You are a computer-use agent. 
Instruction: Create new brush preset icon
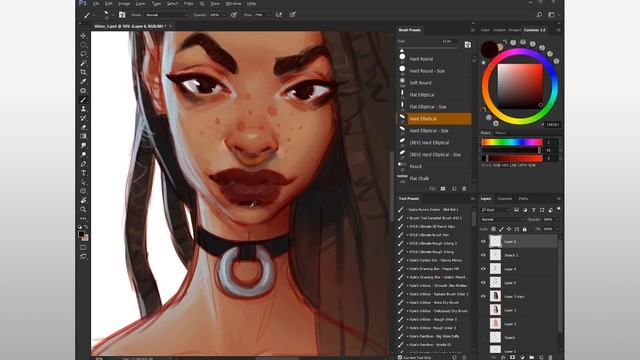(x=454, y=189)
